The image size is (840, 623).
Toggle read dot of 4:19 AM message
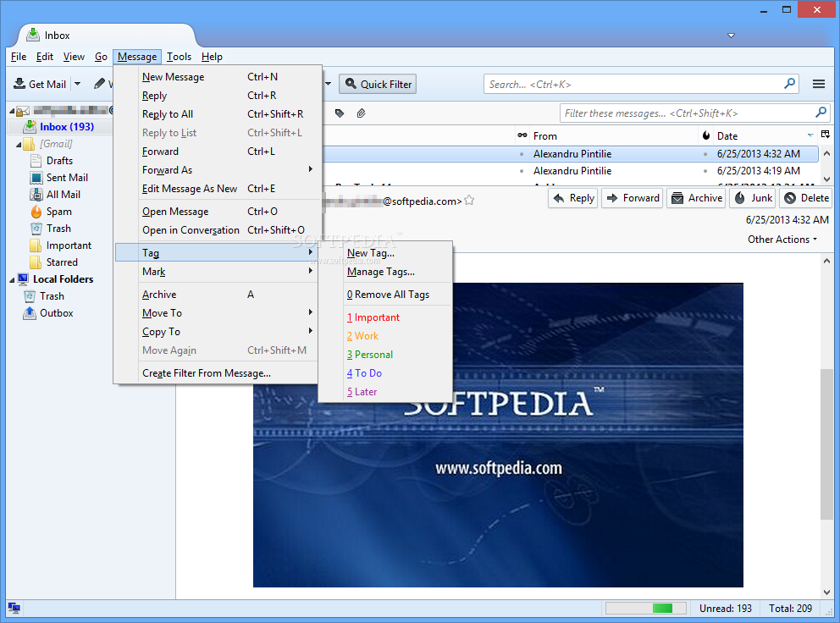coord(522,171)
